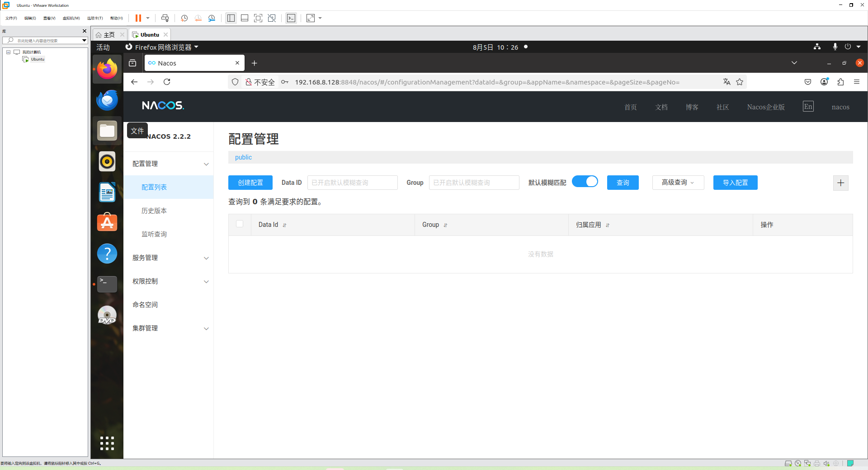The width and height of the screenshot is (868, 470).
Task: Open Firefox 网络浏览器 app menu
Action: coord(162,47)
